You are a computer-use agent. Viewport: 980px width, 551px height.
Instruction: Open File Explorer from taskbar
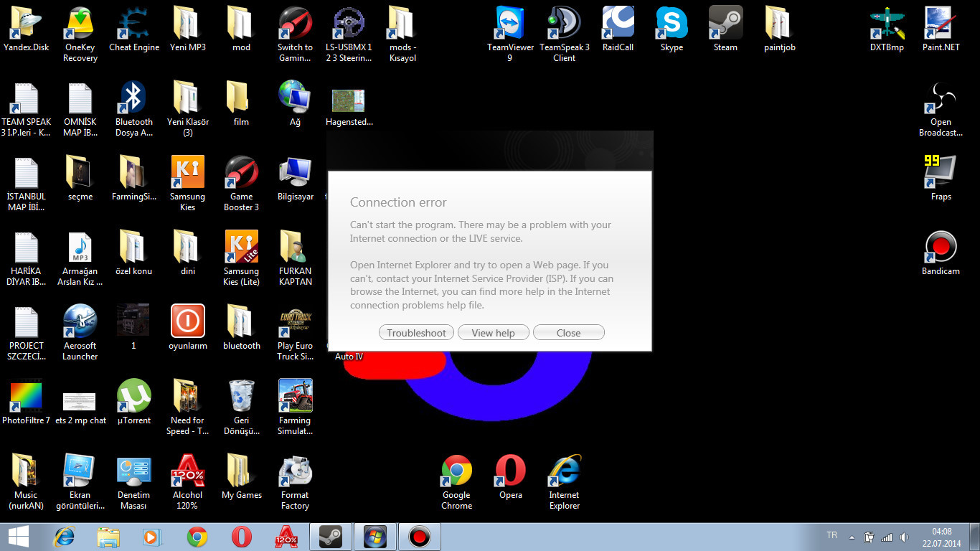[108, 537]
